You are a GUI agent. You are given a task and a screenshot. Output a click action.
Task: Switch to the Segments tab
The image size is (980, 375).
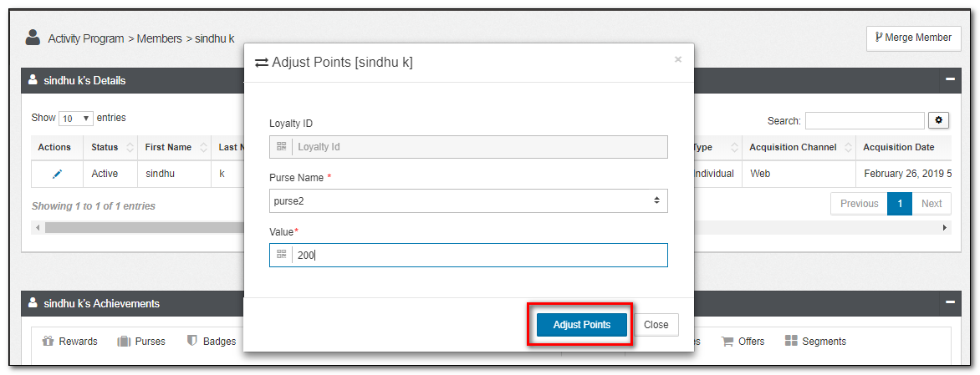pos(815,342)
